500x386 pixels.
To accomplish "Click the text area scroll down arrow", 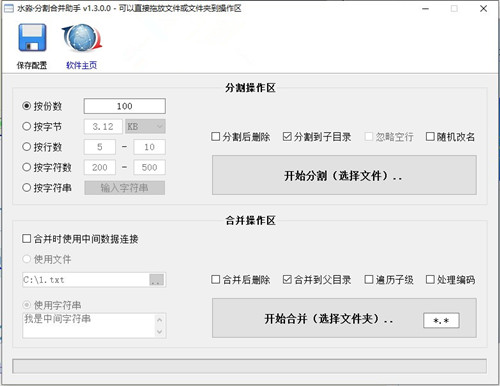I will point(160,332).
